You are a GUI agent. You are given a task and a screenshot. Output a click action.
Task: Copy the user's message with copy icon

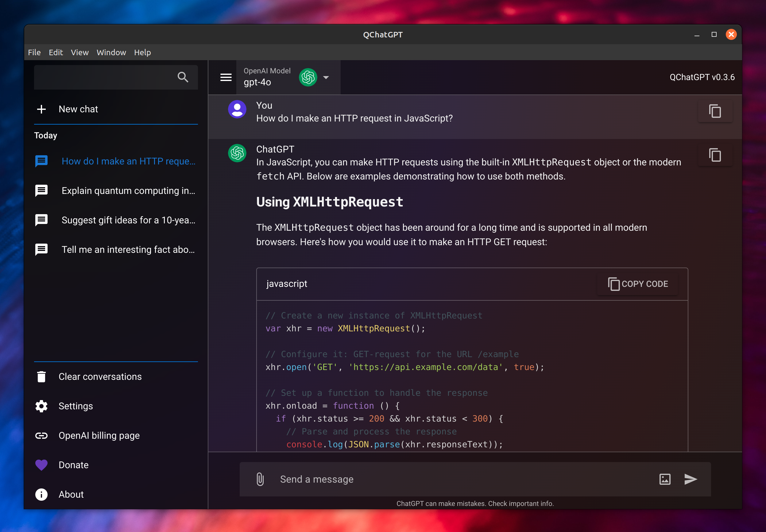point(715,111)
